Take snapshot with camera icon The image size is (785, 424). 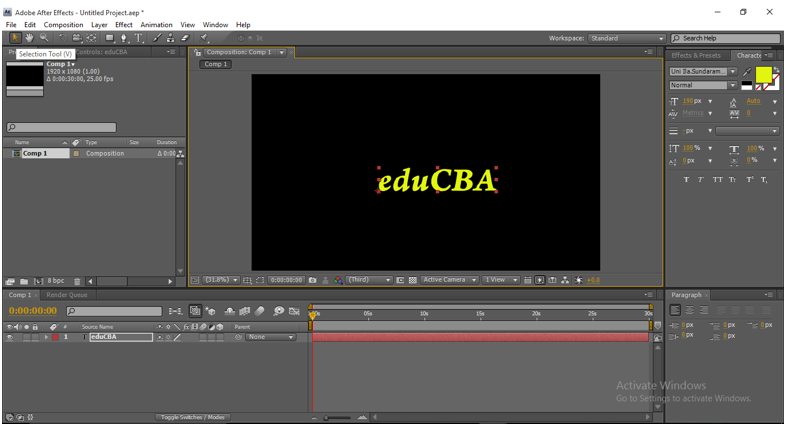(313, 280)
